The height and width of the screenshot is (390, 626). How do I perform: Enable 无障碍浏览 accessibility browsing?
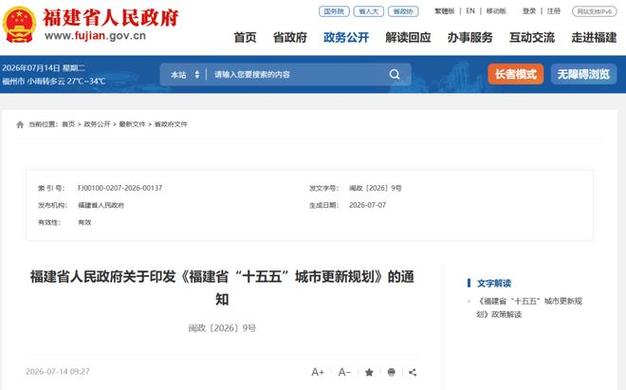(x=584, y=74)
